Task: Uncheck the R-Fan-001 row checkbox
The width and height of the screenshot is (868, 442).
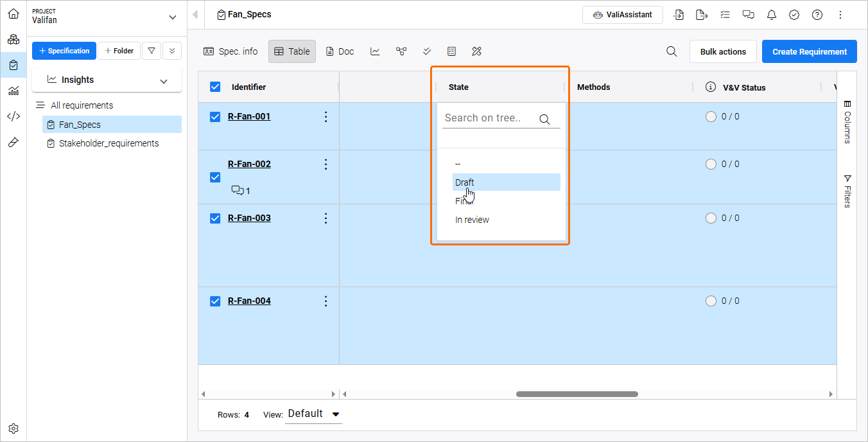Action: point(216,116)
